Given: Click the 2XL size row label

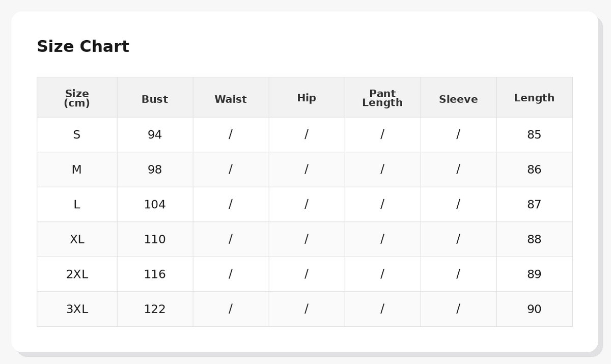Looking at the screenshot, I should click(77, 274).
